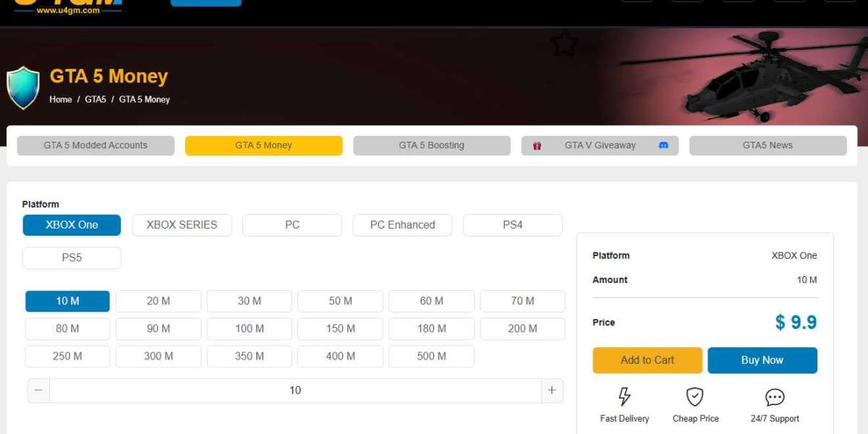Click the shield icon beside GTA 5 Money

(22, 88)
